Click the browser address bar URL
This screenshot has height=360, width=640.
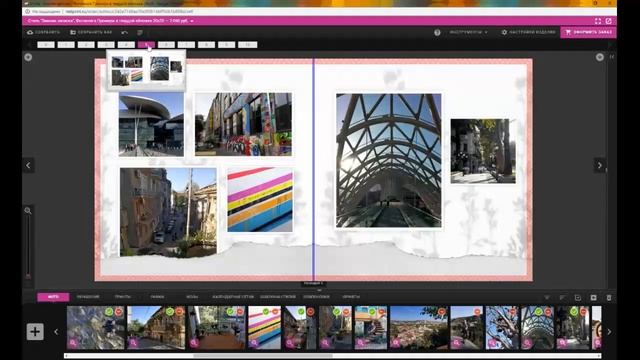(x=129, y=12)
